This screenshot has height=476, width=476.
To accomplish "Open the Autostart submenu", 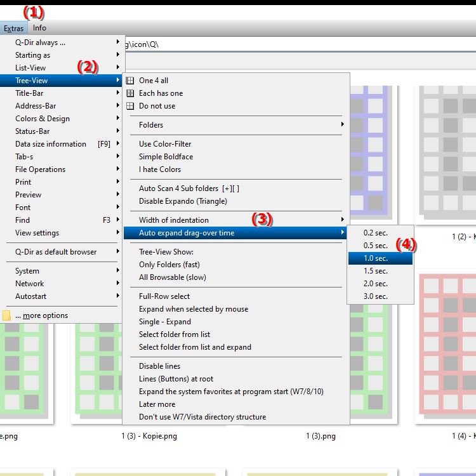I will click(x=61, y=296).
